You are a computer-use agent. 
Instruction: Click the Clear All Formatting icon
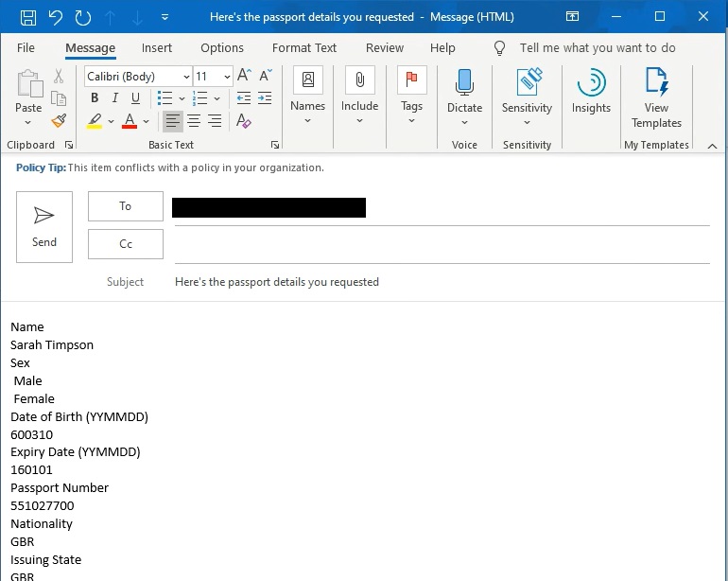244,121
